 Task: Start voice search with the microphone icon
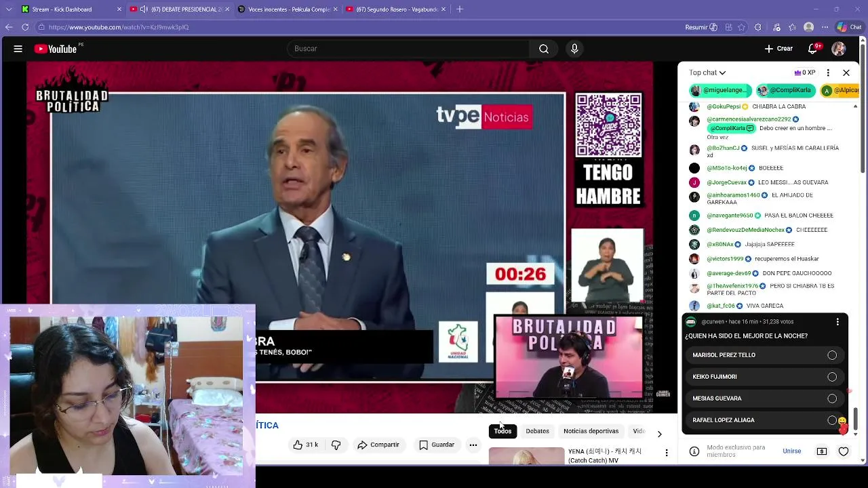point(574,49)
